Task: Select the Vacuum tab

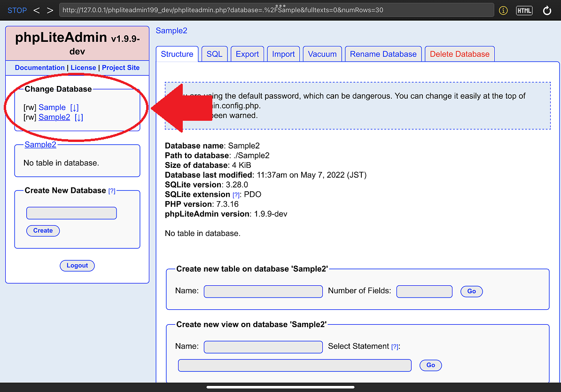Action: [322, 54]
